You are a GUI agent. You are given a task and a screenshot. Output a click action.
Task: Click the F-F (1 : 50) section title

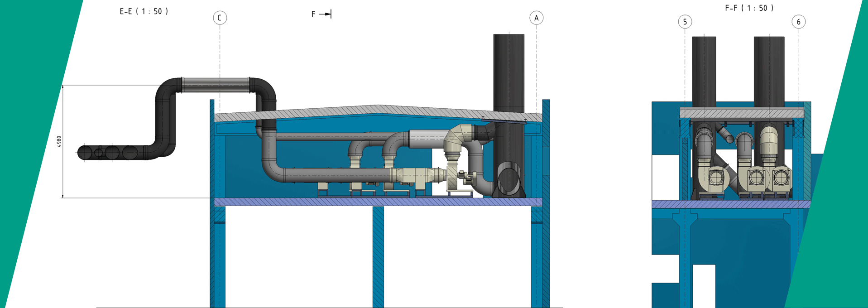[x=749, y=8]
